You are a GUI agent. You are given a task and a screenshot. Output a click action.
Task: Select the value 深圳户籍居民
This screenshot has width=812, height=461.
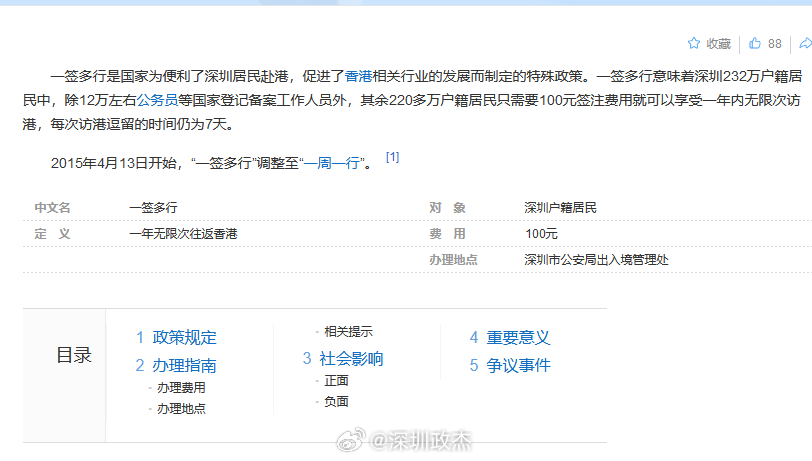click(560, 208)
